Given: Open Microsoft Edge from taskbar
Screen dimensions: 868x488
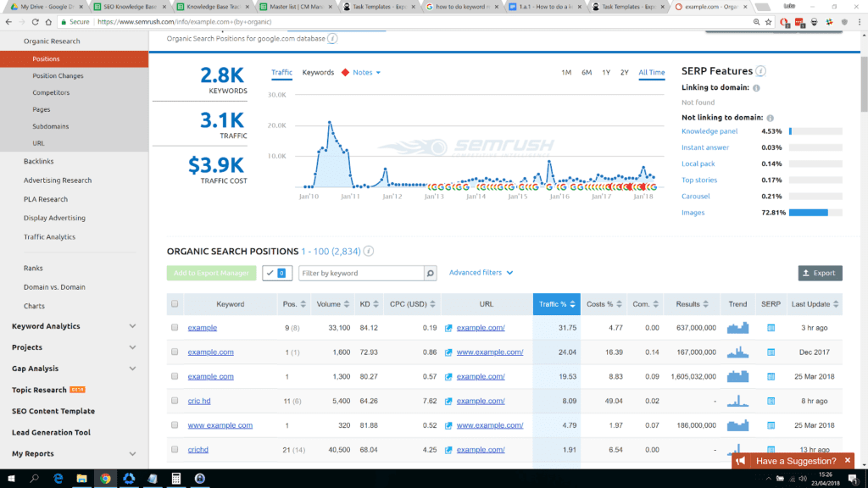Looking at the screenshot, I should tap(58, 479).
